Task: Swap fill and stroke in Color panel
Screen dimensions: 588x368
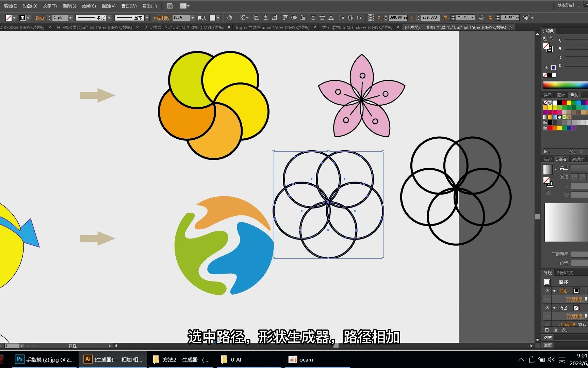Action: click(551, 39)
